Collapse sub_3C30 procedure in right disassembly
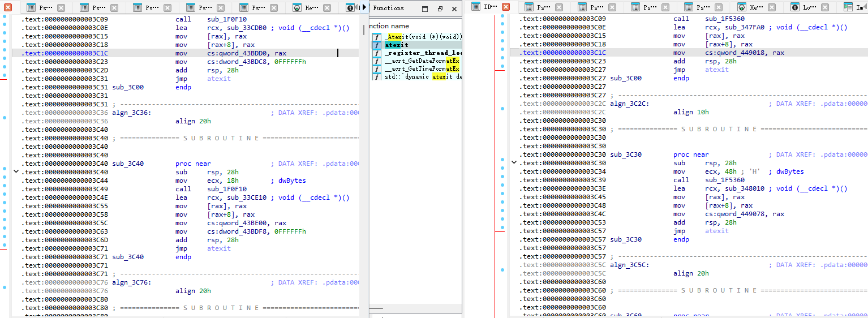 (514, 162)
